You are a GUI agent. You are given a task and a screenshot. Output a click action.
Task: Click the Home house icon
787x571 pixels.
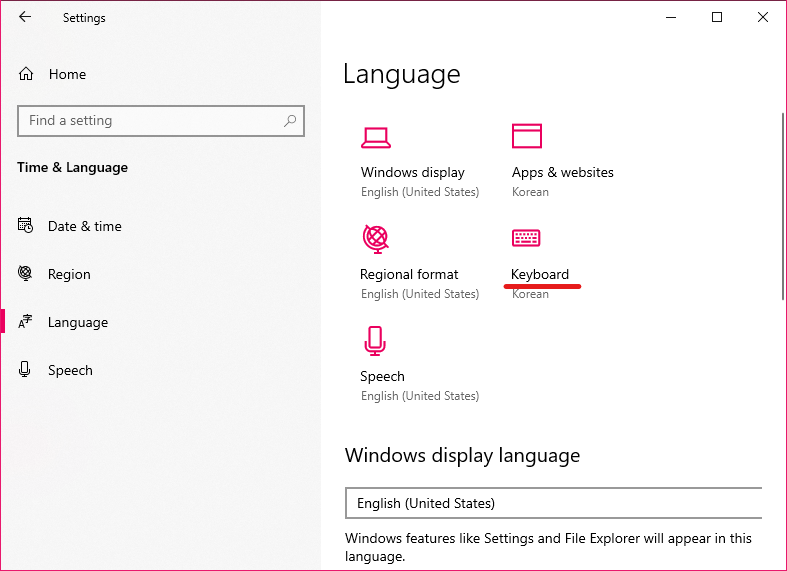point(26,74)
